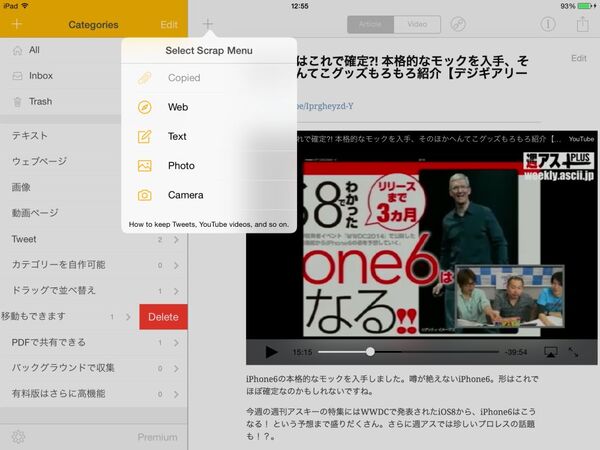The width and height of the screenshot is (600, 450).
Task: Select Copied from the Scrap Menu
Action: (209, 78)
